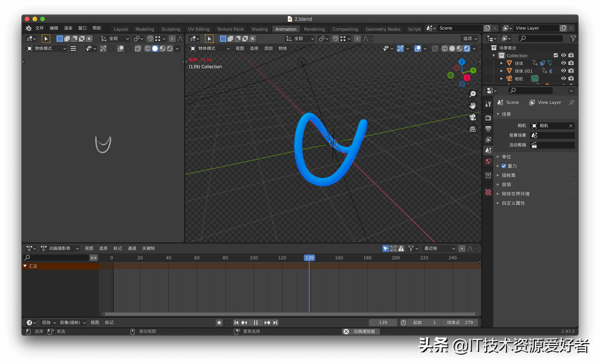The width and height of the screenshot is (600, 364).
Task: Play the animation
Action: pyautogui.click(x=255, y=322)
